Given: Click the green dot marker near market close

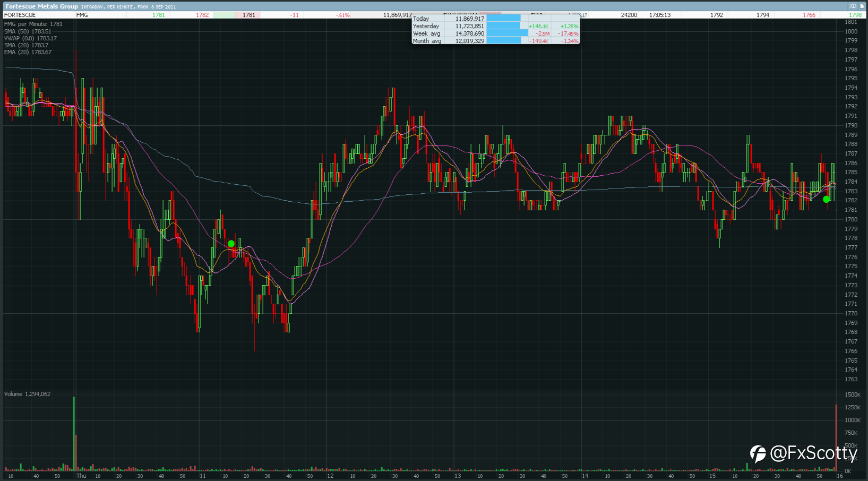Looking at the screenshot, I should coord(826,200).
